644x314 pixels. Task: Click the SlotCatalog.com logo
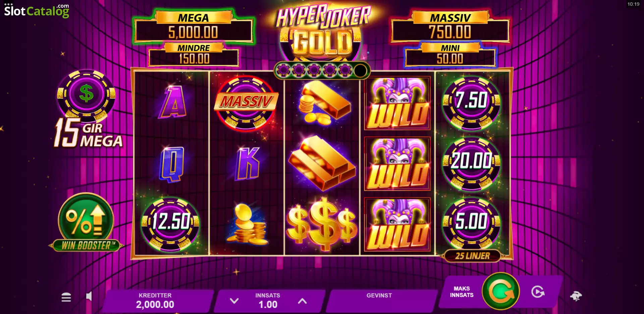[x=37, y=11]
